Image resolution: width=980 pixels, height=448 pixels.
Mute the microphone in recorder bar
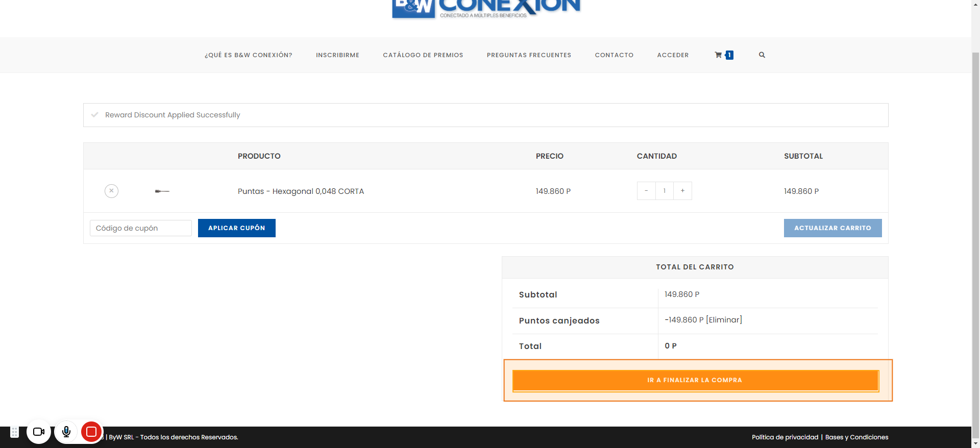66,432
